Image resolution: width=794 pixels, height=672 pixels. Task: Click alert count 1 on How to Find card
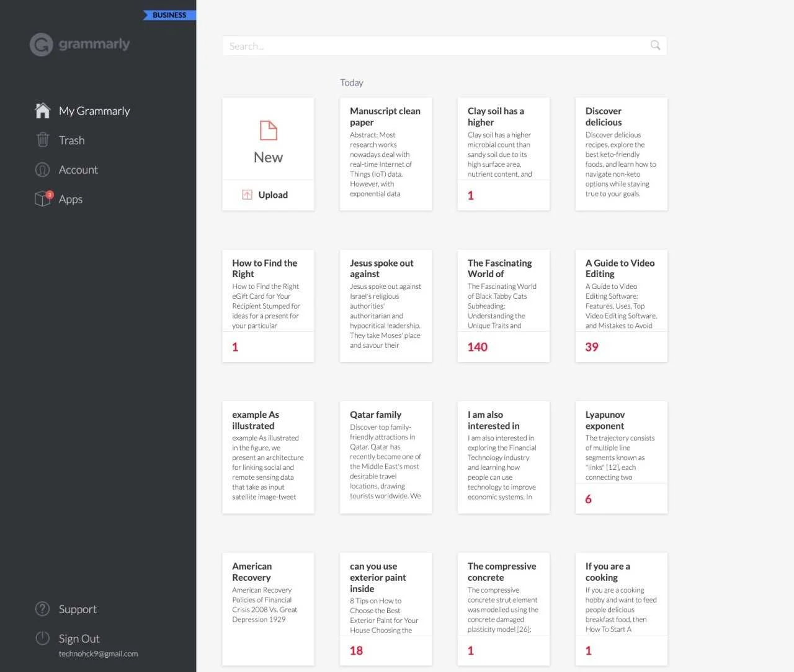[235, 347]
